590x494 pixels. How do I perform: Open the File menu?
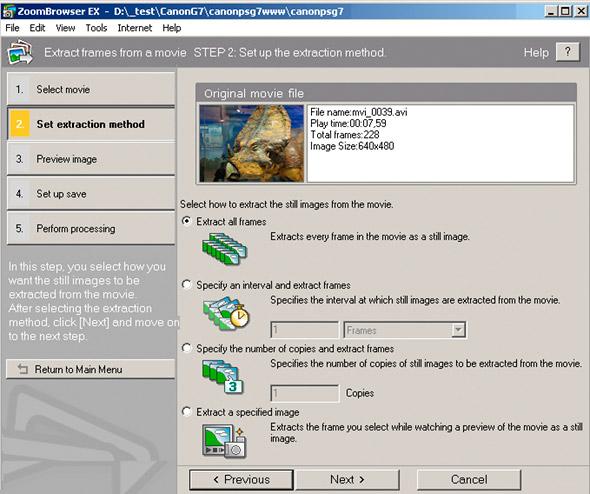[12, 28]
